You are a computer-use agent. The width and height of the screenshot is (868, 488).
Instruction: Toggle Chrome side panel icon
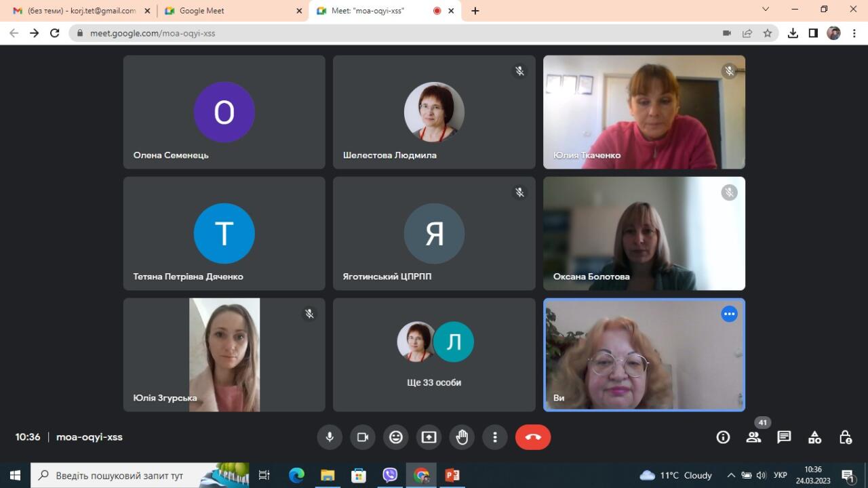(813, 33)
